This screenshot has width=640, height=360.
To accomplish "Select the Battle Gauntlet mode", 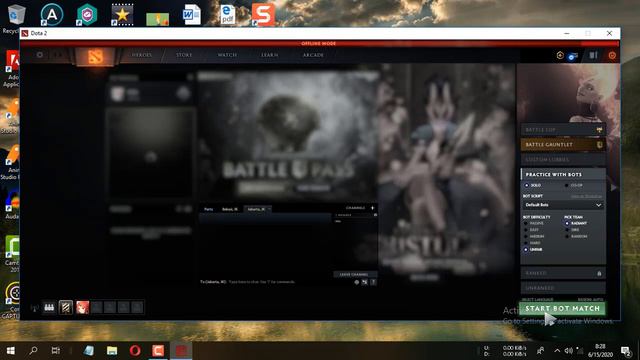I will [x=563, y=144].
